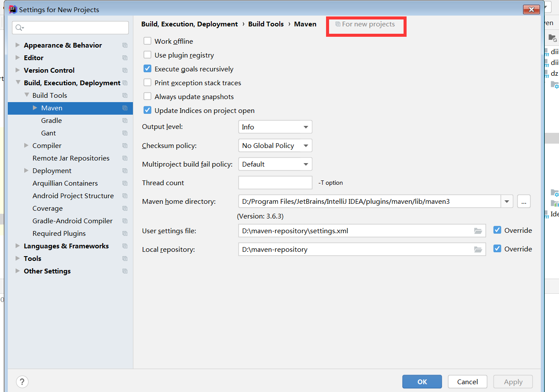Viewport: 559px width, 392px height.
Task: Toggle Override for User settings file
Action: click(497, 230)
